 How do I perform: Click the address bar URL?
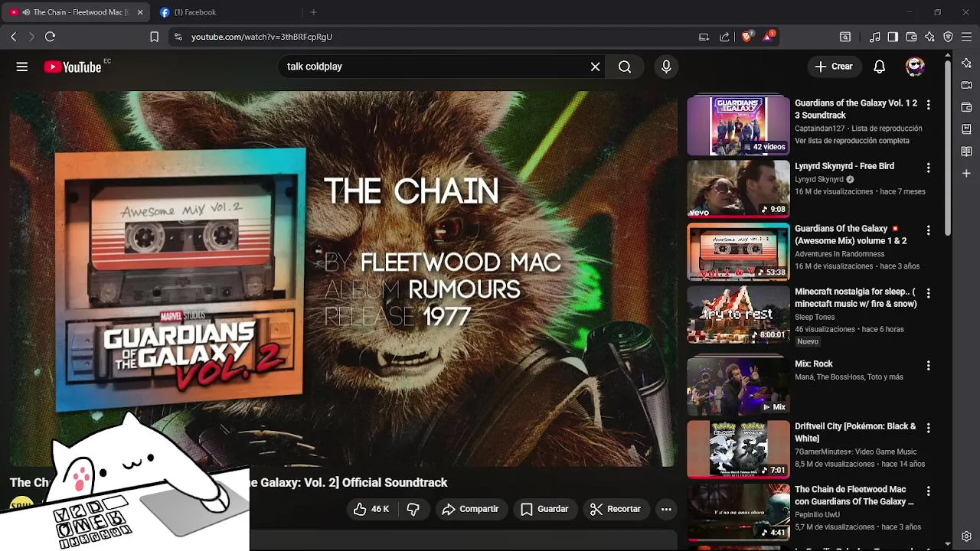pyautogui.click(x=262, y=37)
